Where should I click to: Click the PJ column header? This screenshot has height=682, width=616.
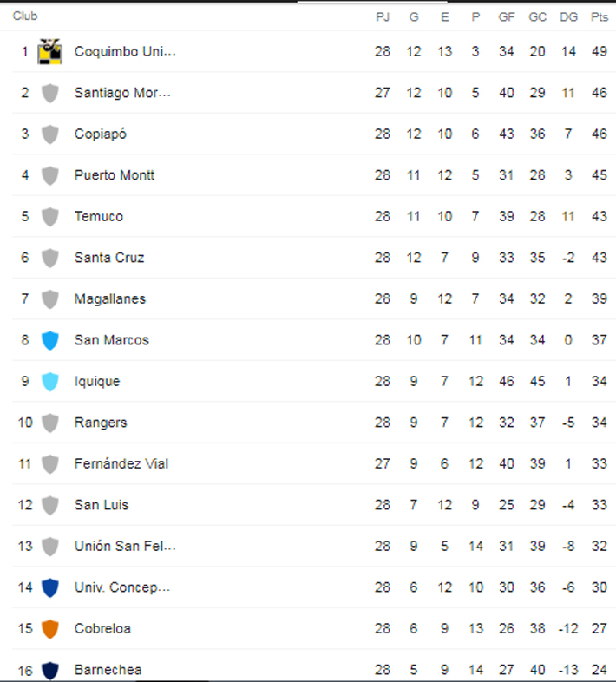point(383,17)
